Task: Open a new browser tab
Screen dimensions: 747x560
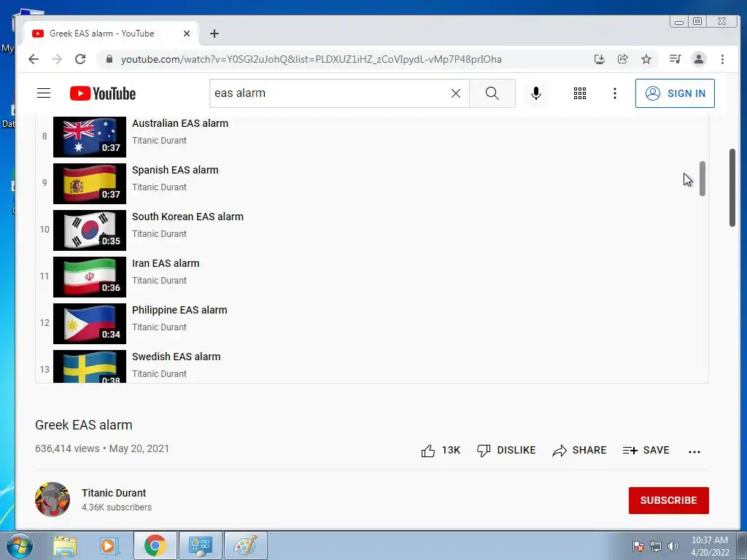Action: pyautogui.click(x=214, y=34)
